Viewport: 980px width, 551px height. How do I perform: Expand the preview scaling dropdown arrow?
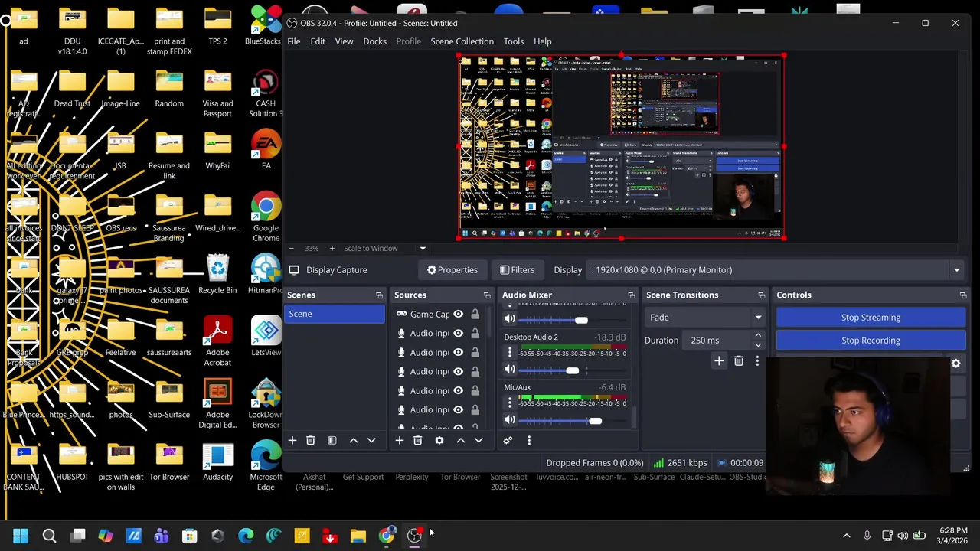pyautogui.click(x=423, y=248)
